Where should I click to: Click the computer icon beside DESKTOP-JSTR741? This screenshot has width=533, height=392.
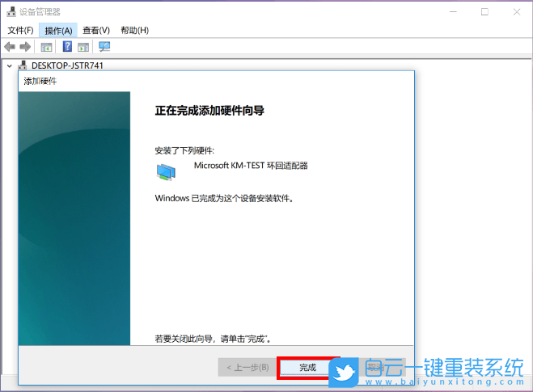click(x=23, y=65)
